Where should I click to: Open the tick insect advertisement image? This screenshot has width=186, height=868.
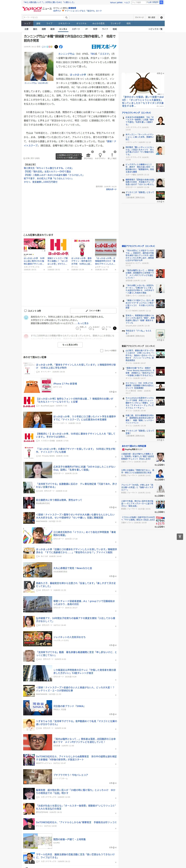pos(143,84)
